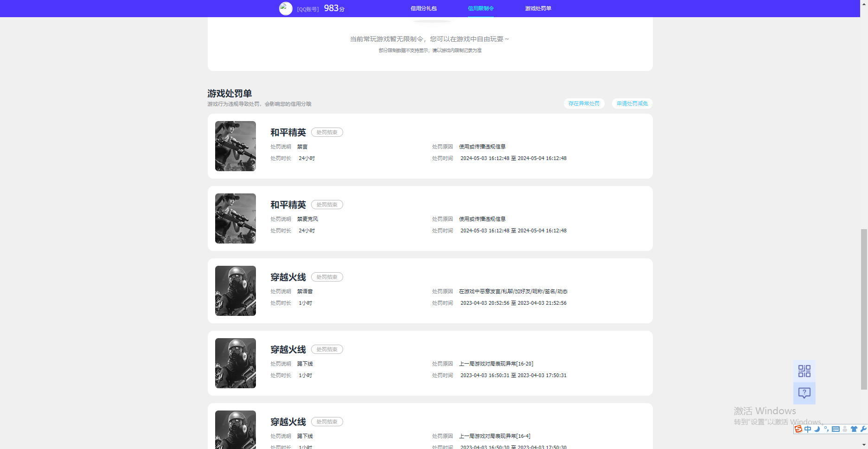Image resolution: width=868 pixels, height=449 pixels.
Task: Open the help question bubble icon
Action: [804, 393]
